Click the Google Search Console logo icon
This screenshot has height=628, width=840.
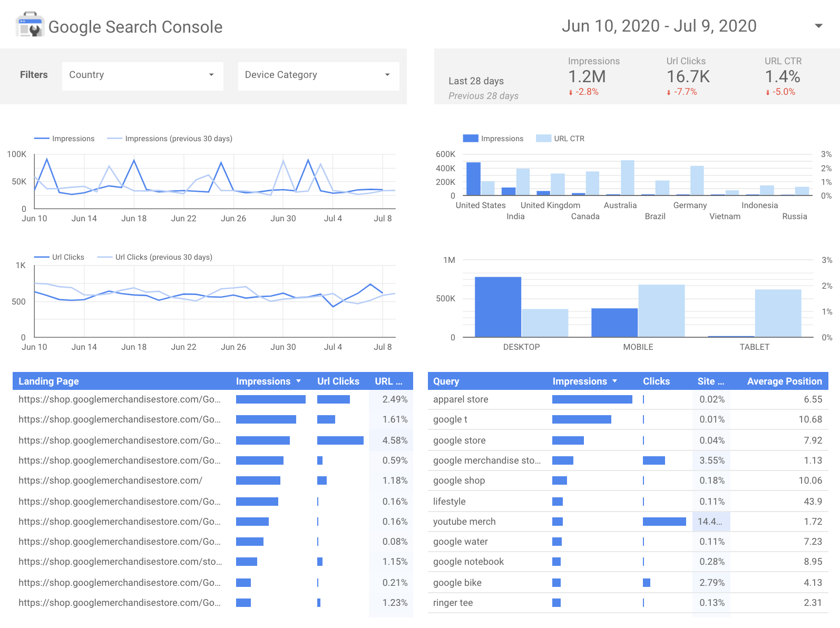click(30, 25)
